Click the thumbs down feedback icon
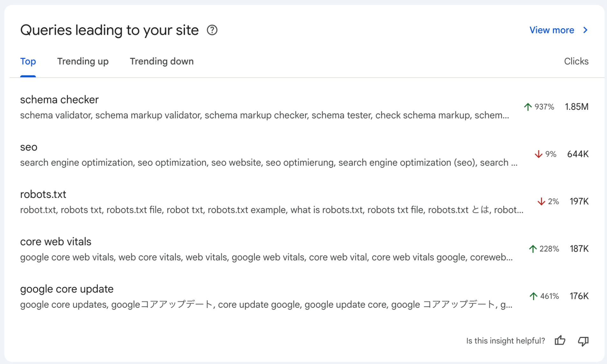 [583, 341]
